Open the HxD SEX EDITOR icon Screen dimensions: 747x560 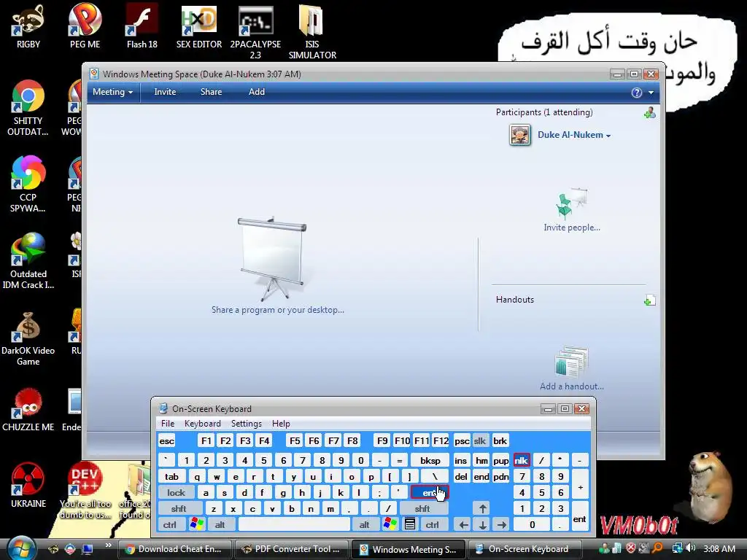[x=199, y=26]
